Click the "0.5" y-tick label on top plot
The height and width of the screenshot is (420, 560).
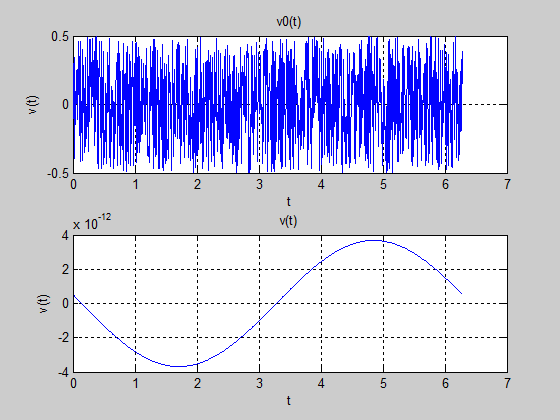60,36
